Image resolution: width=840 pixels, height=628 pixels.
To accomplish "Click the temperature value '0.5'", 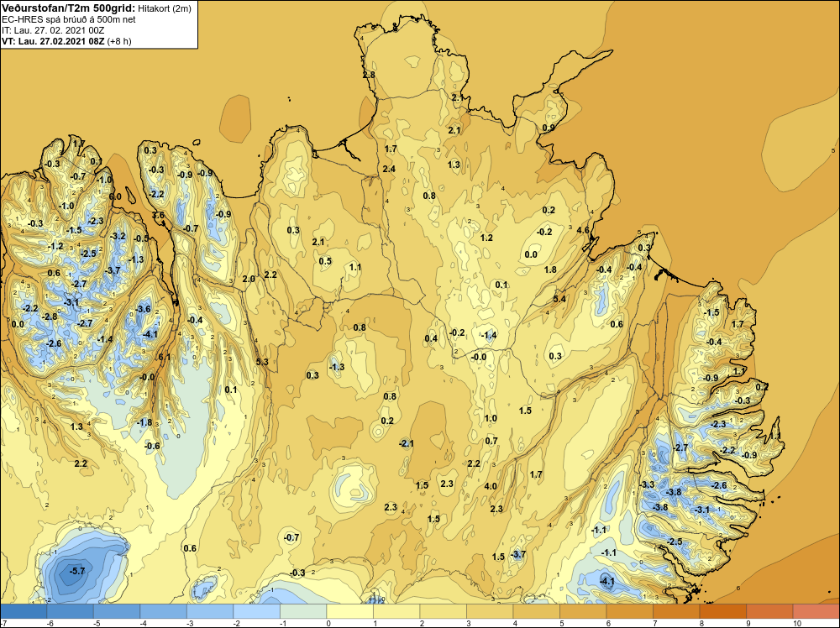I will [x=325, y=261].
